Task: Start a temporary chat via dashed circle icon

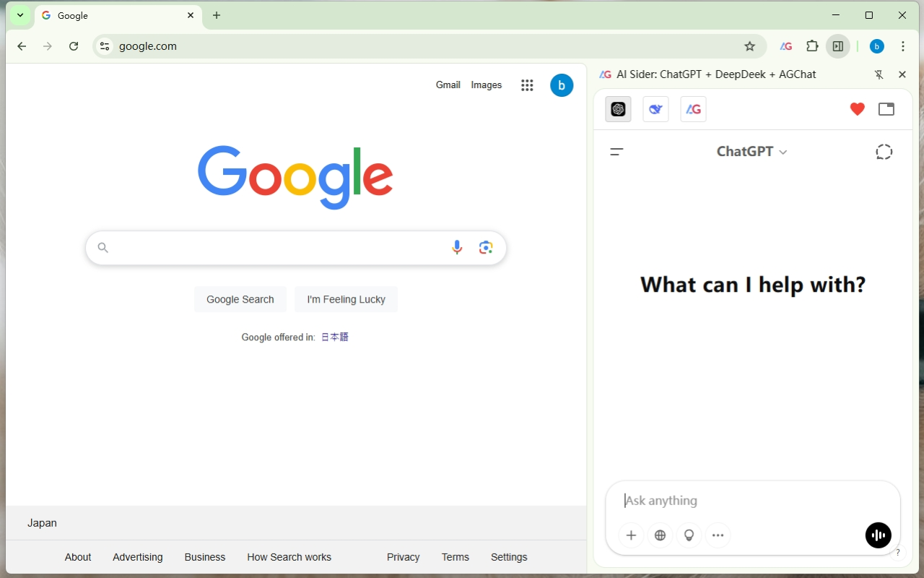Action: (x=884, y=152)
